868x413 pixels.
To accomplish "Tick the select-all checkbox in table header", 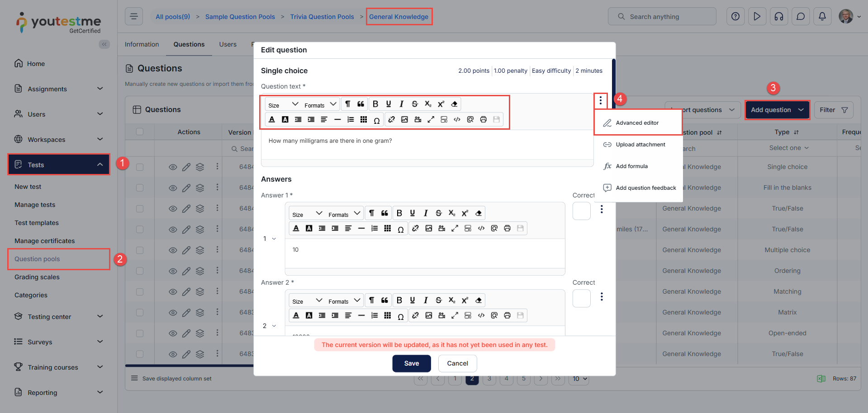I will pyautogui.click(x=140, y=132).
